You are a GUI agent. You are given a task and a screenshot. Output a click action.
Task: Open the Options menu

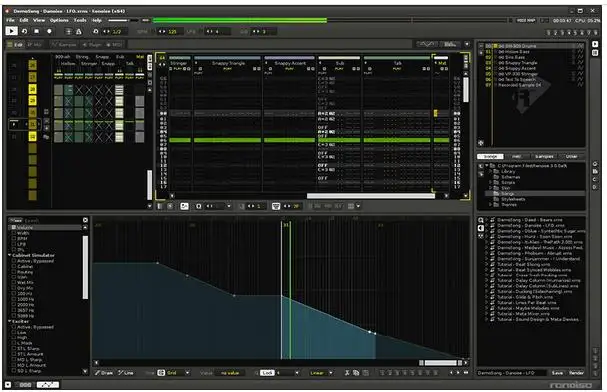59,20
